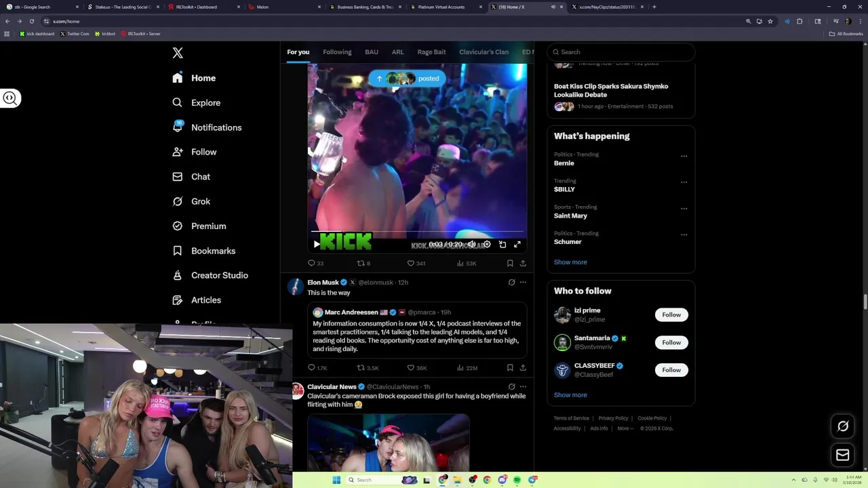Screen dimensions: 868x488
Task: Open video settings gear
Action: (x=487, y=244)
